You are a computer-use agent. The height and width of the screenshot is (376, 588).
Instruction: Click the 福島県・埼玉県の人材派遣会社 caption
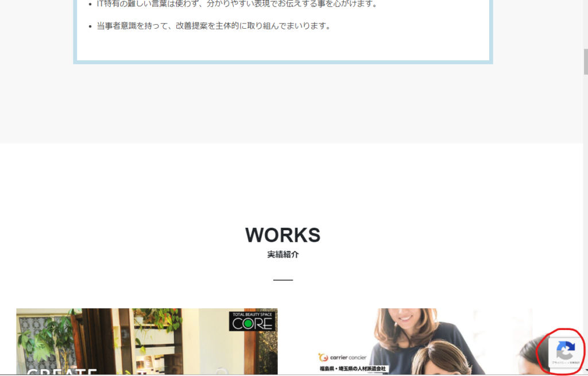354,368
